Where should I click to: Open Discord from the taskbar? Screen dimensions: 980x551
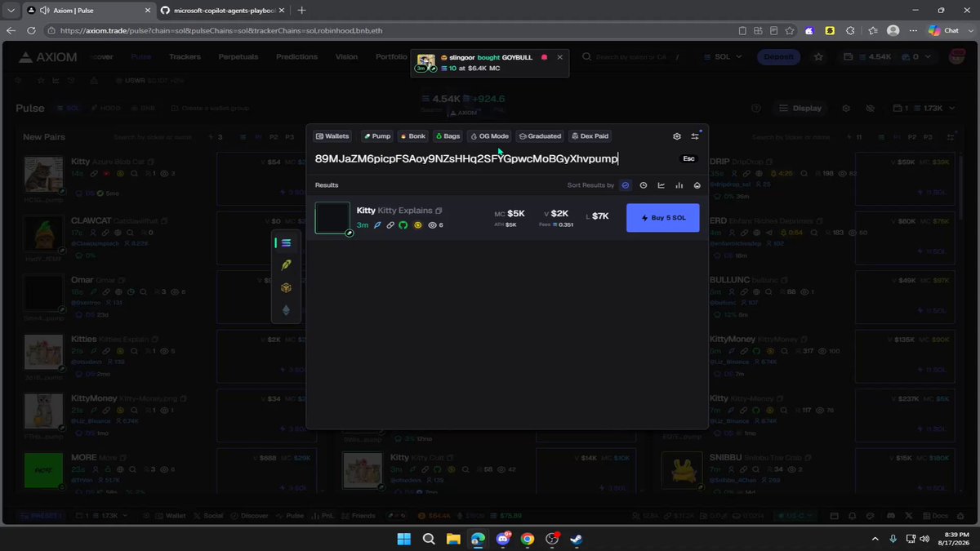tap(502, 539)
